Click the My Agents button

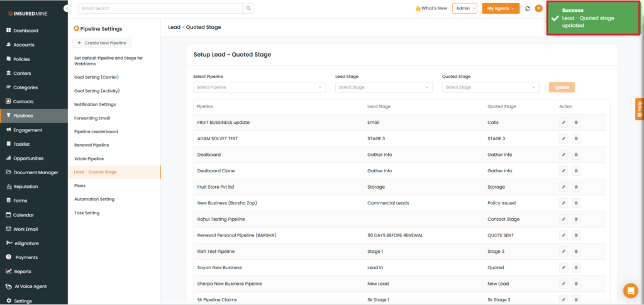501,9
